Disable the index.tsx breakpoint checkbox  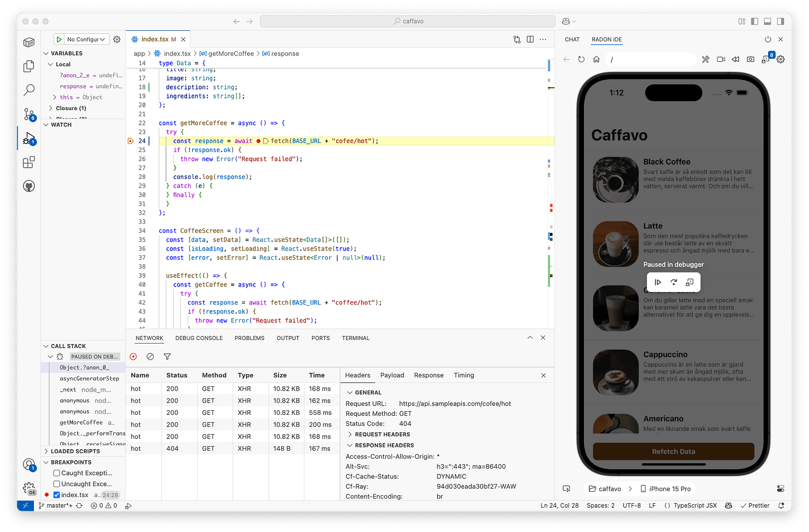tap(57, 495)
